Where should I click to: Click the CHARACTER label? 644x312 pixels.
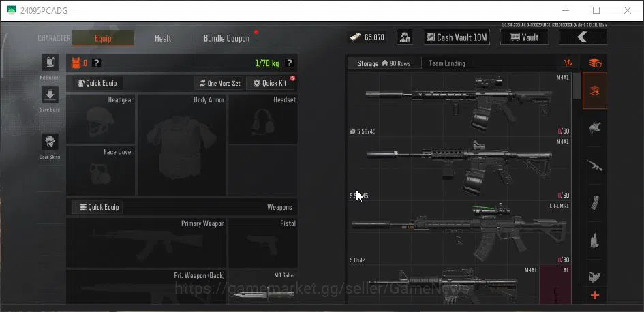54,38
